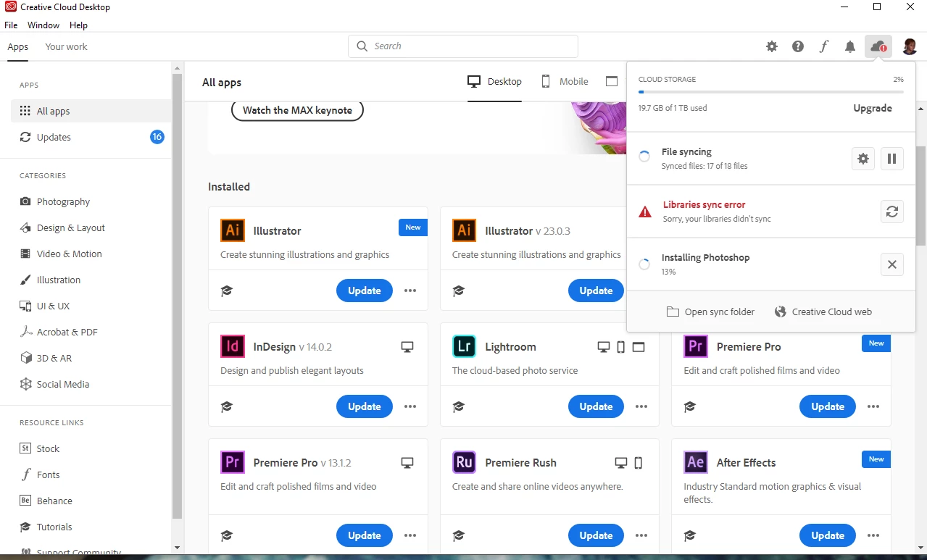Viewport: 927px width, 560px height.
Task: Click the Illustrator v 23.0.3 app icon
Action: click(x=464, y=230)
